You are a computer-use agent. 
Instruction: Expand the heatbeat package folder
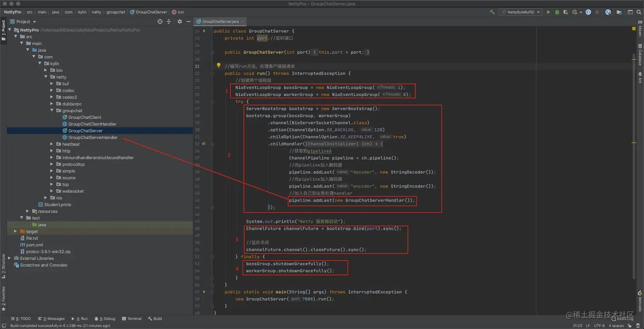[x=52, y=144]
